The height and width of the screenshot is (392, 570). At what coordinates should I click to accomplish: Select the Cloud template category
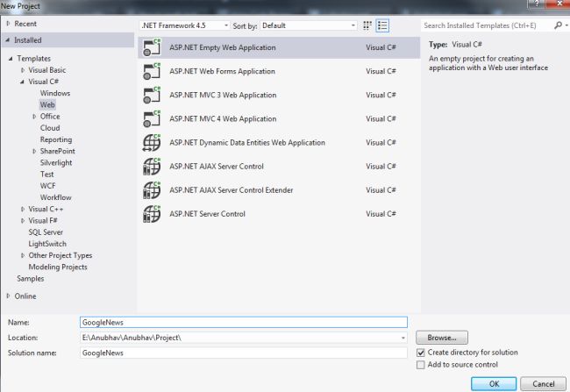pos(50,128)
